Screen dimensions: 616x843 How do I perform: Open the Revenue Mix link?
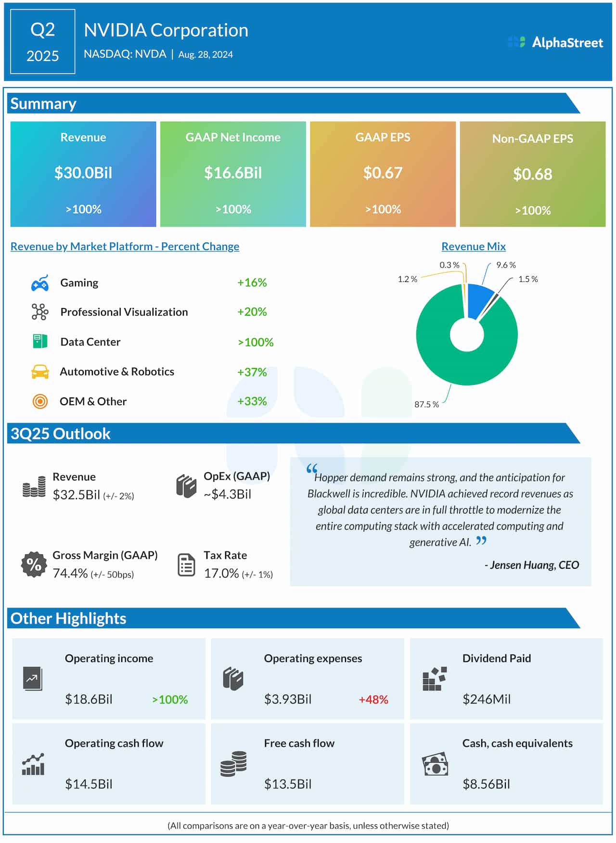tap(474, 246)
